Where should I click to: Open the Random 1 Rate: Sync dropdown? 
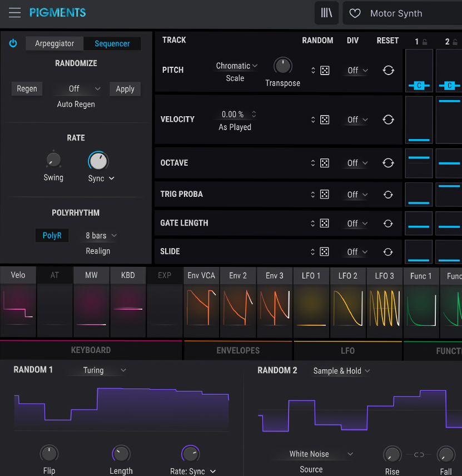pyautogui.click(x=193, y=471)
